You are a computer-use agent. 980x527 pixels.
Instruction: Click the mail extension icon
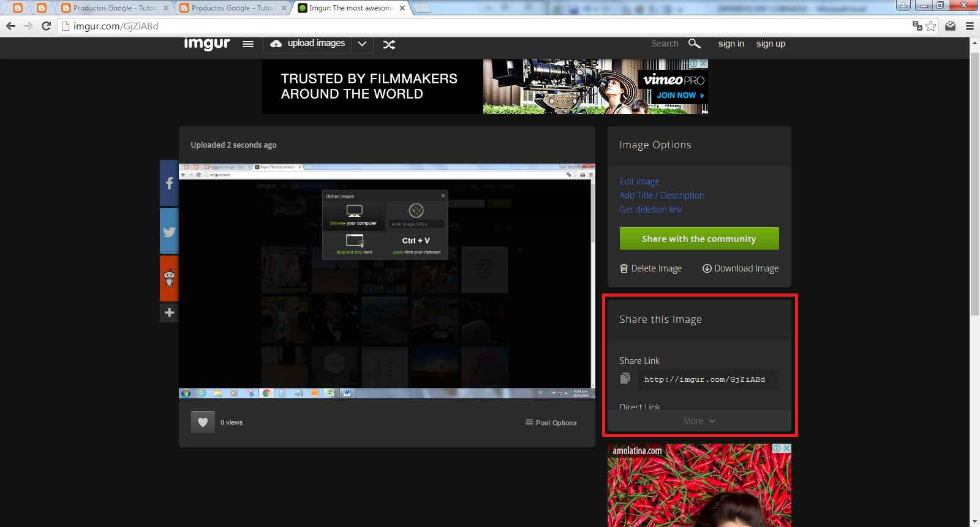tap(951, 26)
